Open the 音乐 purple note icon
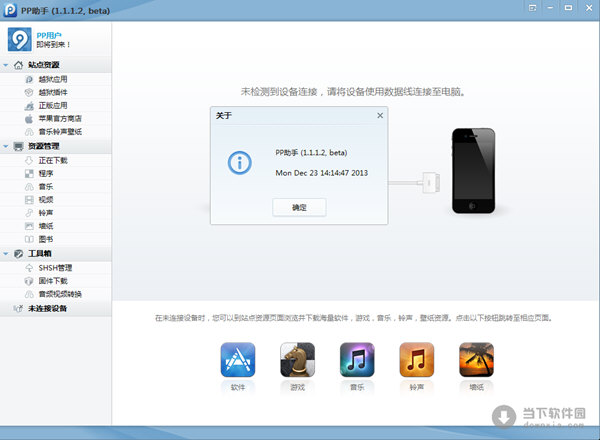The image size is (600, 440). pos(357,360)
